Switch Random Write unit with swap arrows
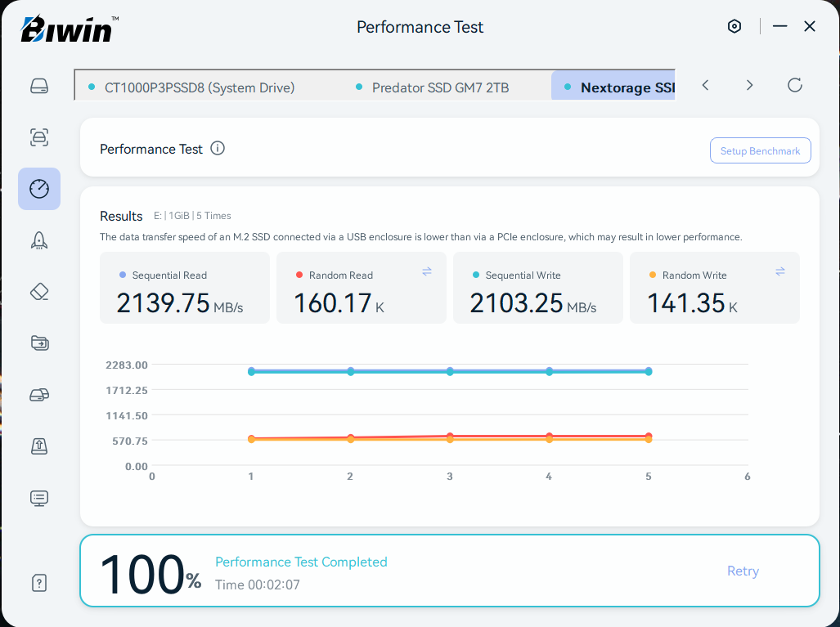The image size is (840, 627). tap(780, 271)
